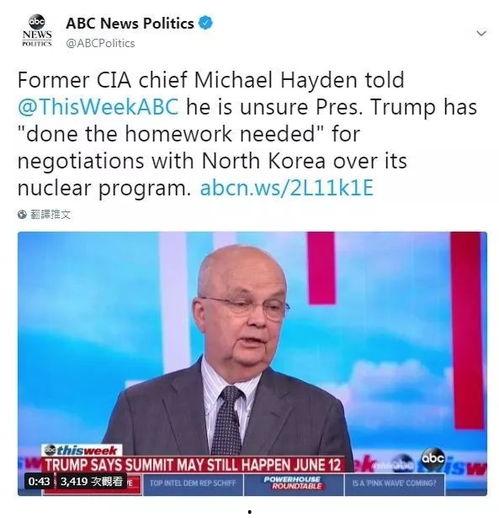This screenshot has width=499, height=518.
Task: Click the globe translate icon
Action: [x=22, y=214]
